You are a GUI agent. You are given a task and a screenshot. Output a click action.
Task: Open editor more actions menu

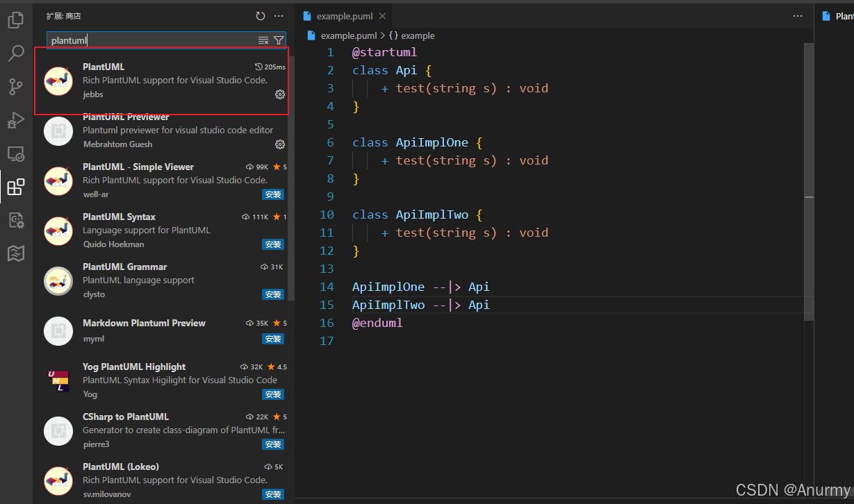(797, 16)
